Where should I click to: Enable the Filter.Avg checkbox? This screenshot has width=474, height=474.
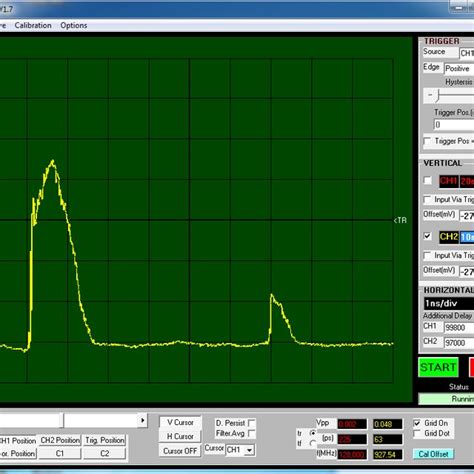coord(252,434)
